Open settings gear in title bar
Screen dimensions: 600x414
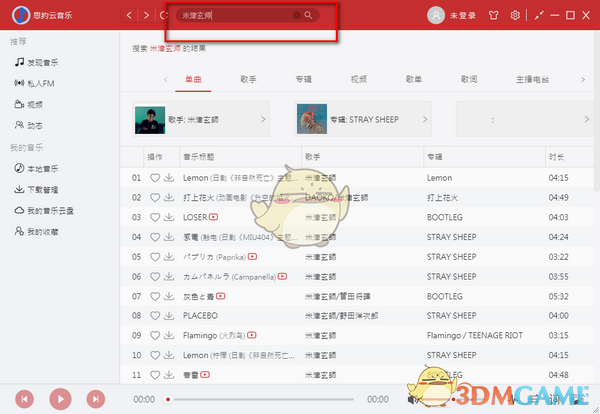pos(515,16)
